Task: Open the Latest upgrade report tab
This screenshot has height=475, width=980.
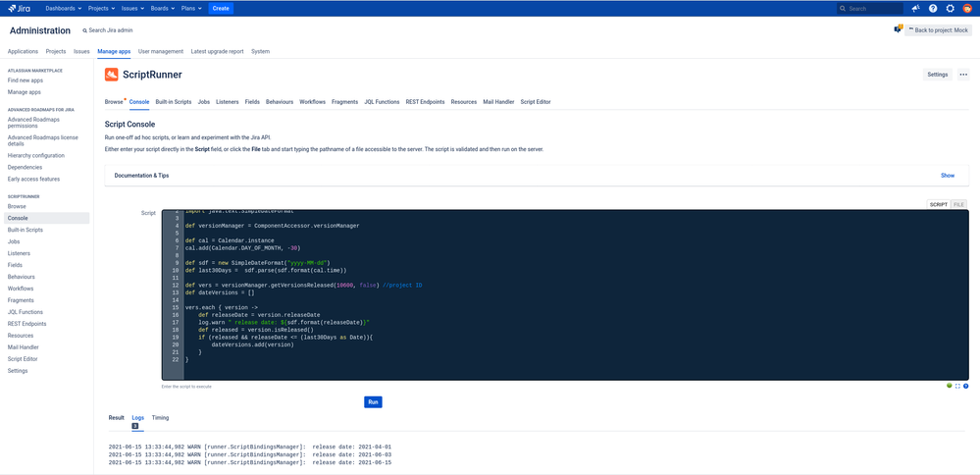Action: 217,51
